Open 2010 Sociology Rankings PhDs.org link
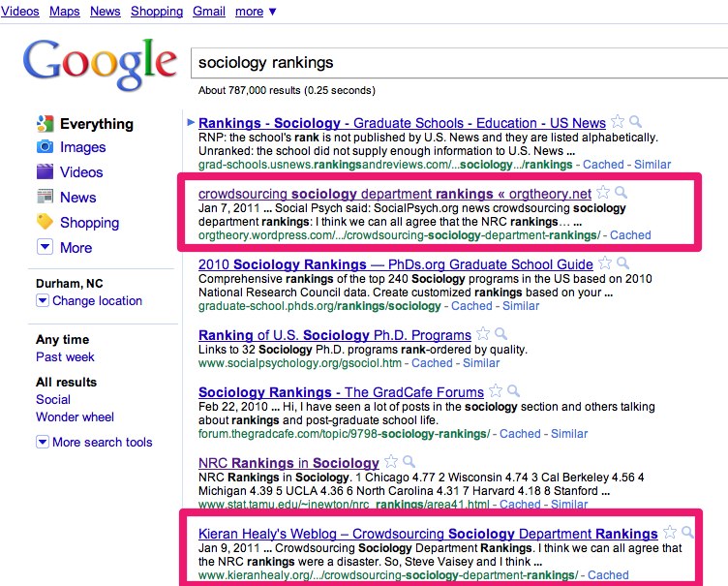728x586 pixels. tap(396, 264)
